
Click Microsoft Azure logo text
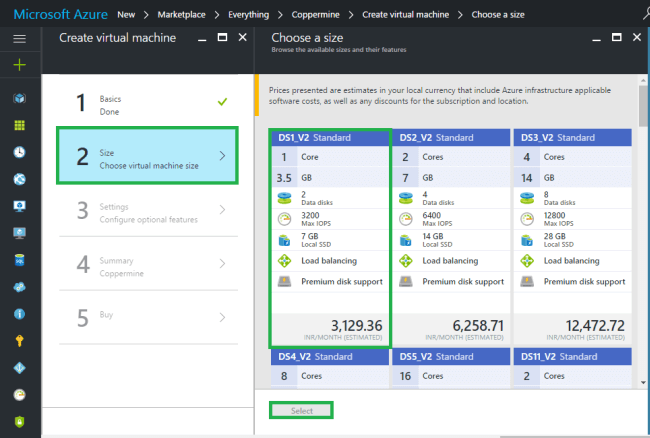point(61,14)
